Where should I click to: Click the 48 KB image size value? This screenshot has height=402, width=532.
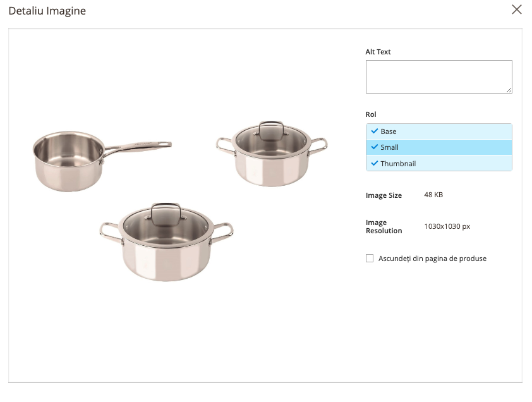[x=433, y=195]
